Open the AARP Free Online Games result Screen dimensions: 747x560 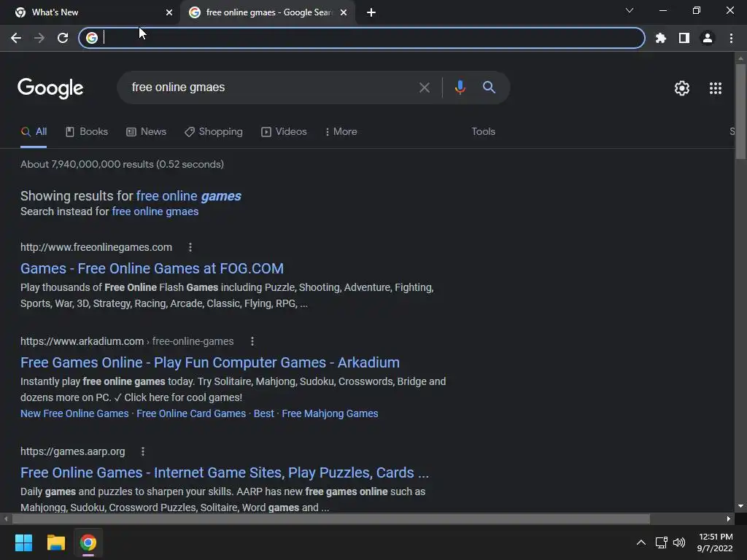pyautogui.click(x=225, y=472)
